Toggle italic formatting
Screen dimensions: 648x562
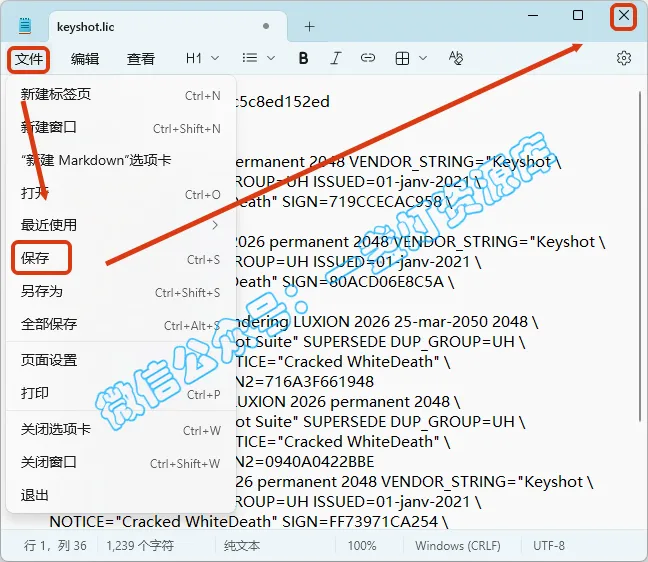coord(336,58)
